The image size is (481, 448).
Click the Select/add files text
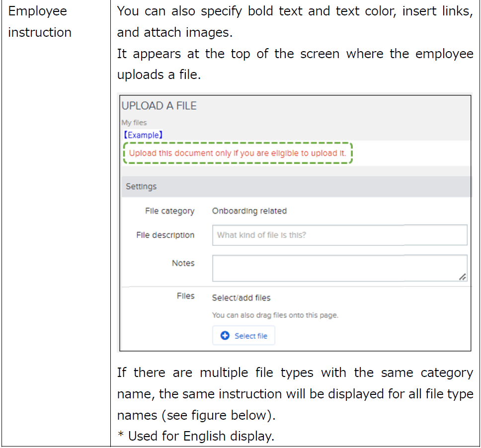(x=241, y=298)
